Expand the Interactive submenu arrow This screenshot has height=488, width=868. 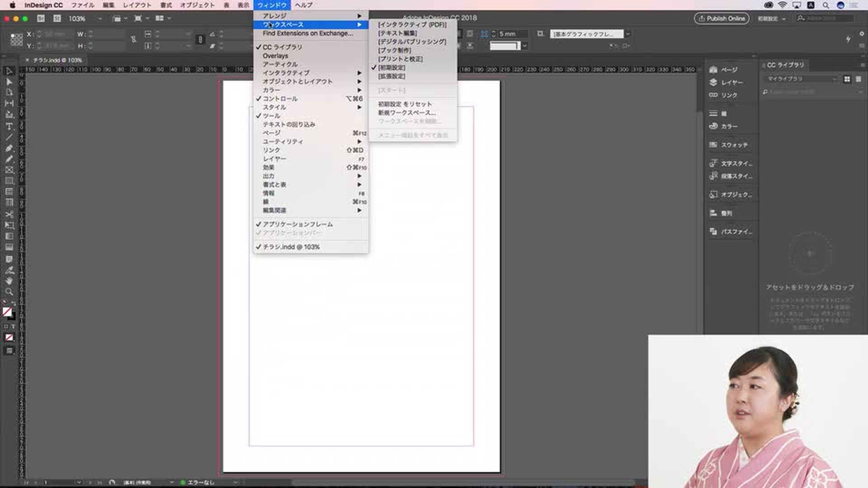point(359,73)
